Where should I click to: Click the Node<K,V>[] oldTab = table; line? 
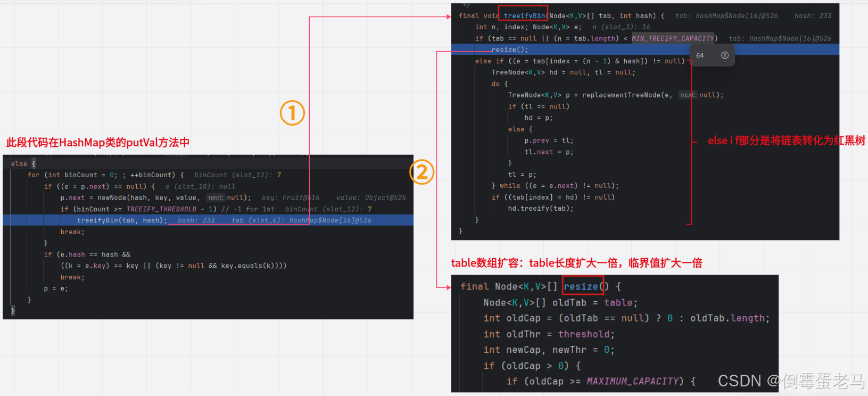coord(560,302)
